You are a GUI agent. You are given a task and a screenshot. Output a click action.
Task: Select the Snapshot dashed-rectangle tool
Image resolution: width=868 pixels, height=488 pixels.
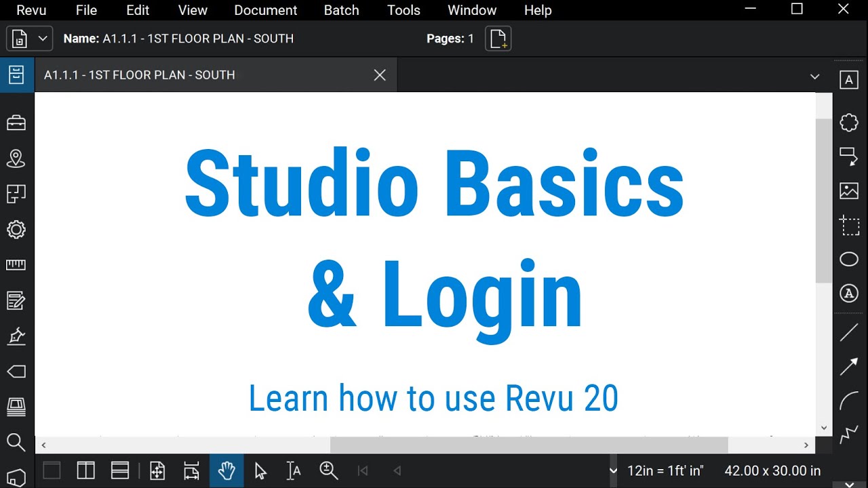pyautogui.click(x=849, y=225)
